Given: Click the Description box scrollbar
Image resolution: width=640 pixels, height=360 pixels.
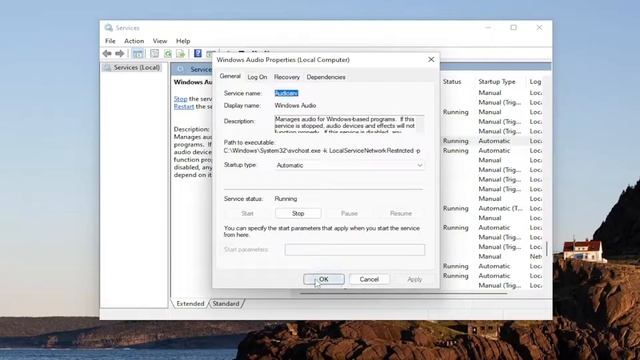Looking at the screenshot, I should [x=420, y=124].
